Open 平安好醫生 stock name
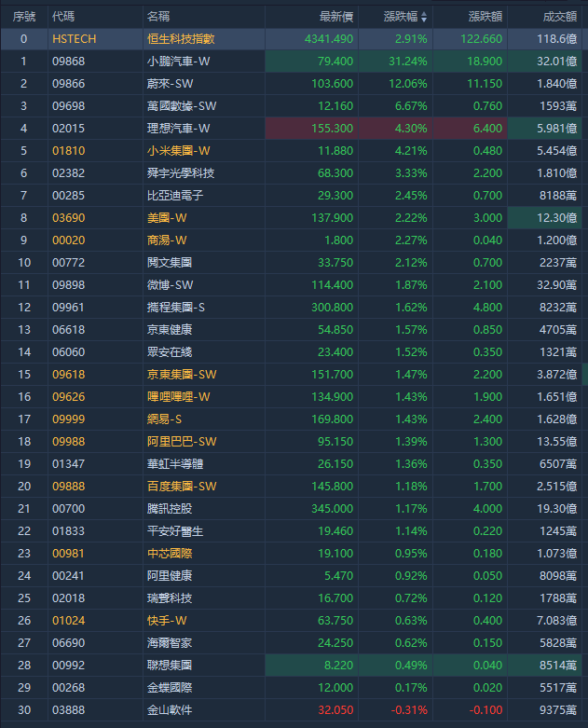 pos(175,530)
